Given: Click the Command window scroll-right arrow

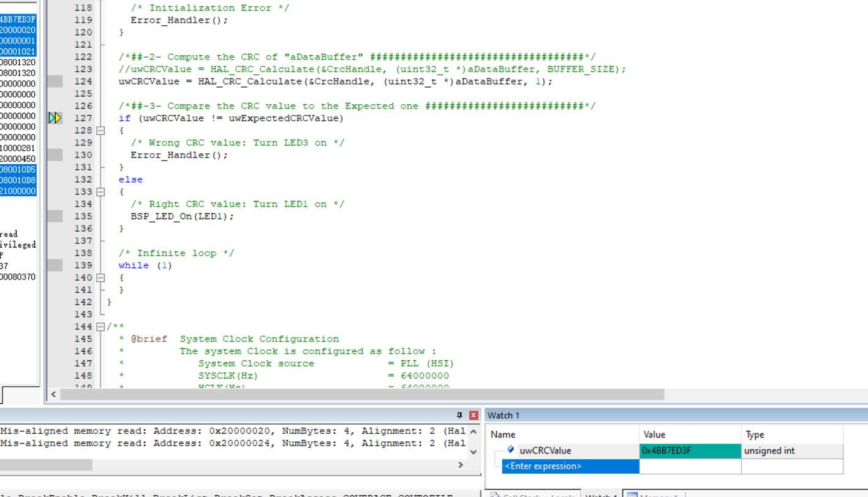Looking at the screenshot, I should click(461, 465).
